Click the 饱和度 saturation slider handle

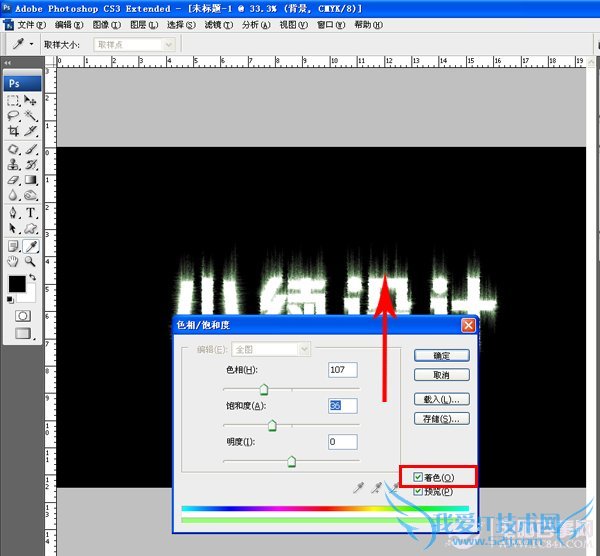pyautogui.click(x=272, y=425)
